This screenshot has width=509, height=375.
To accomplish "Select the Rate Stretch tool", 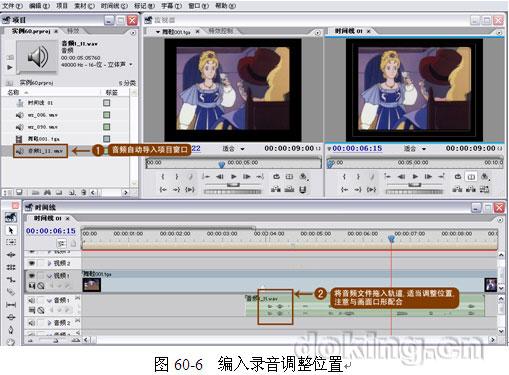I will (11, 280).
